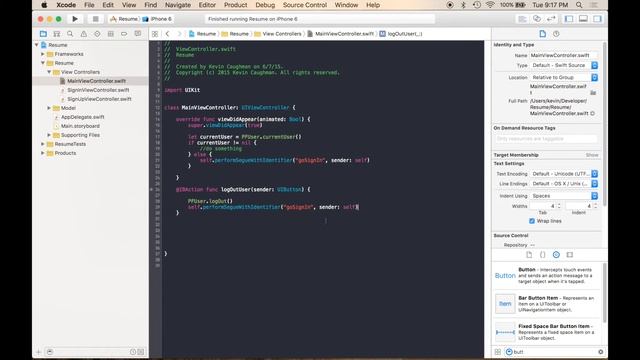640x360 pixels.
Task: Show the Code Snippet library
Action: click(x=542, y=255)
